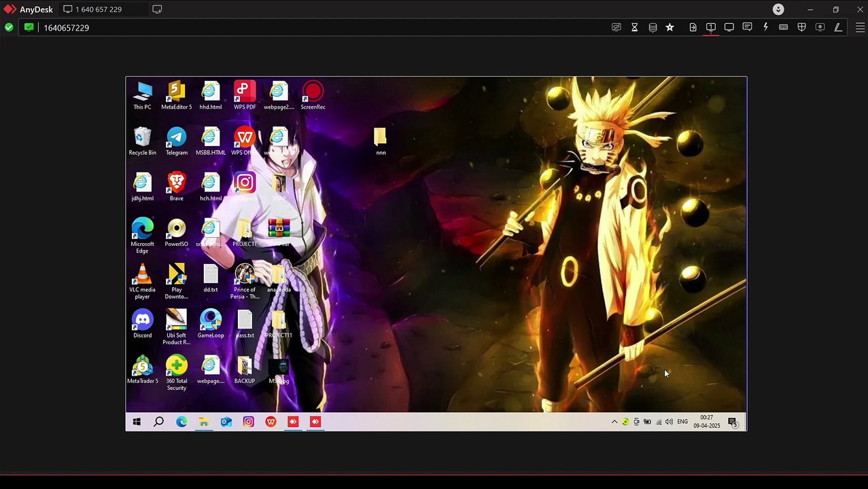Select remote monitor 1 in AnyDesk
Image resolution: width=868 pixels, height=489 pixels.
click(710, 27)
